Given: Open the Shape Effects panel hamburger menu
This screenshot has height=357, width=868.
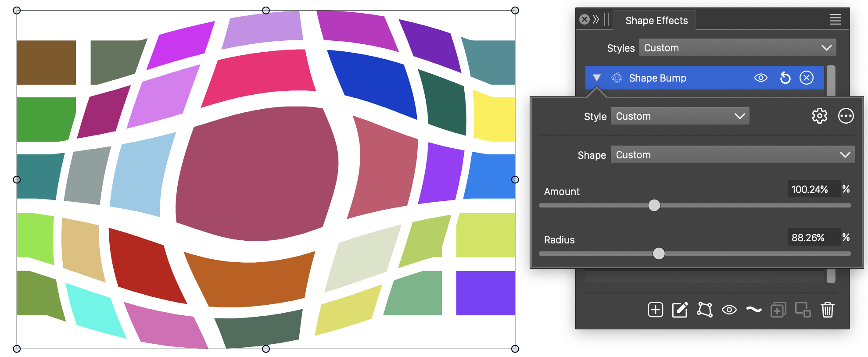Looking at the screenshot, I should (x=835, y=19).
